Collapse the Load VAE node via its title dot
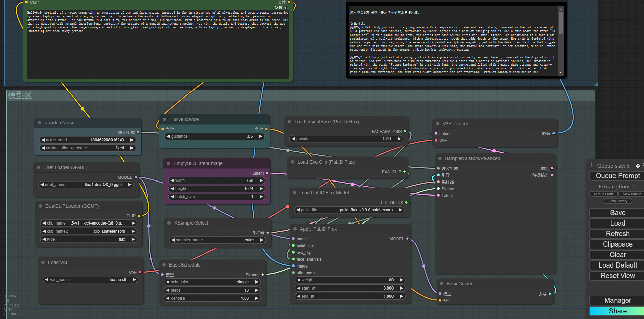644x319 pixels. pos(43,262)
